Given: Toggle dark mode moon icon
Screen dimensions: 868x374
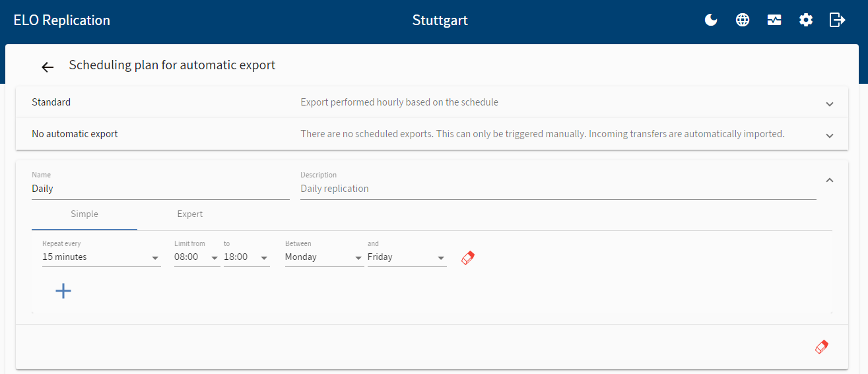Looking at the screenshot, I should 711,20.
